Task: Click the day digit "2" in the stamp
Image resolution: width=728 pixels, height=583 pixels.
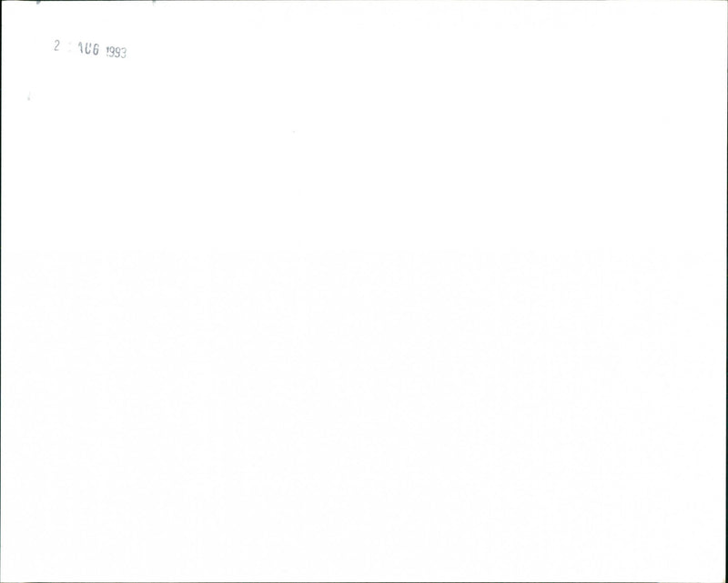Action: click(56, 45)
